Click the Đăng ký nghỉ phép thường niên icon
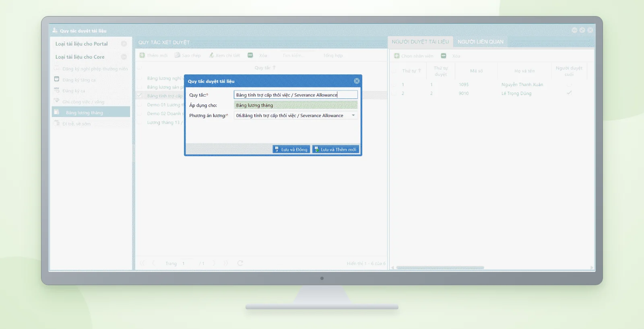644x329 pixels. (x=57, y=68)
